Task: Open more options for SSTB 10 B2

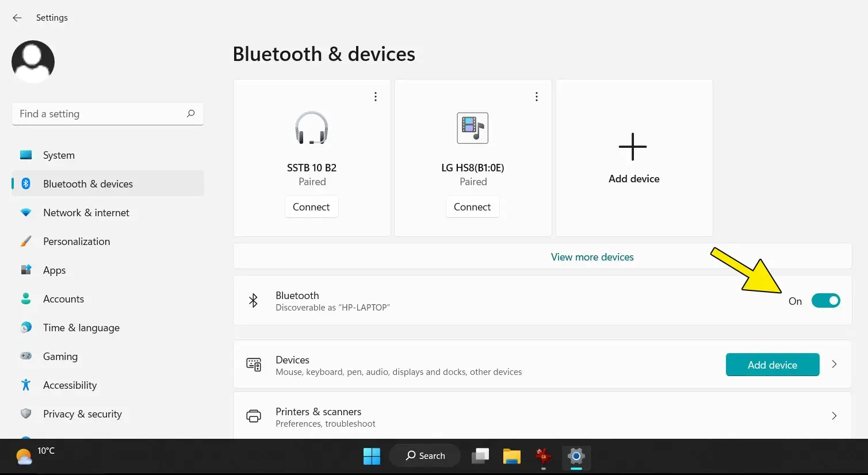Action: pos(376,97)
